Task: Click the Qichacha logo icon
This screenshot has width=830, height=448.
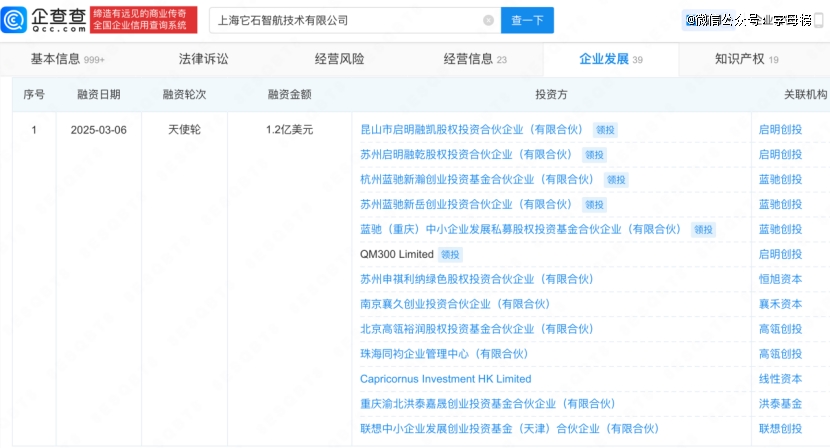Action: 14,20
